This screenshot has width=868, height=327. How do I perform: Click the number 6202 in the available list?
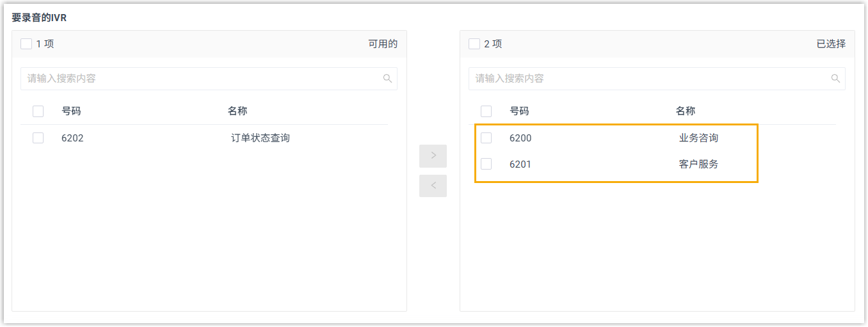[72, 138]
